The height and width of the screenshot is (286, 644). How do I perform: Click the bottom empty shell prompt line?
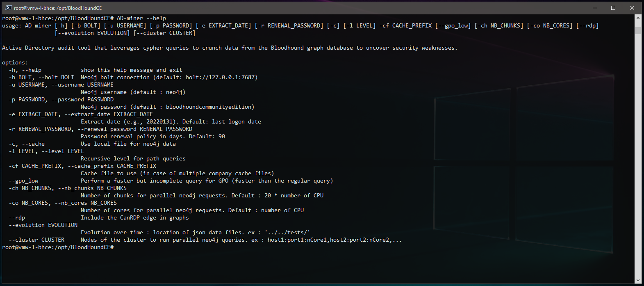pos(58,247)
